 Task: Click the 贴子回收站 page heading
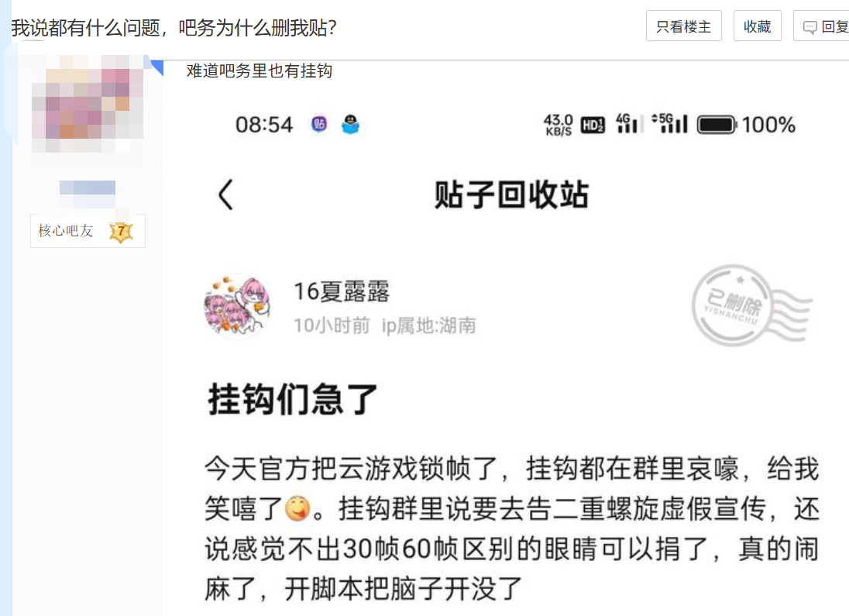click(511, 195)
